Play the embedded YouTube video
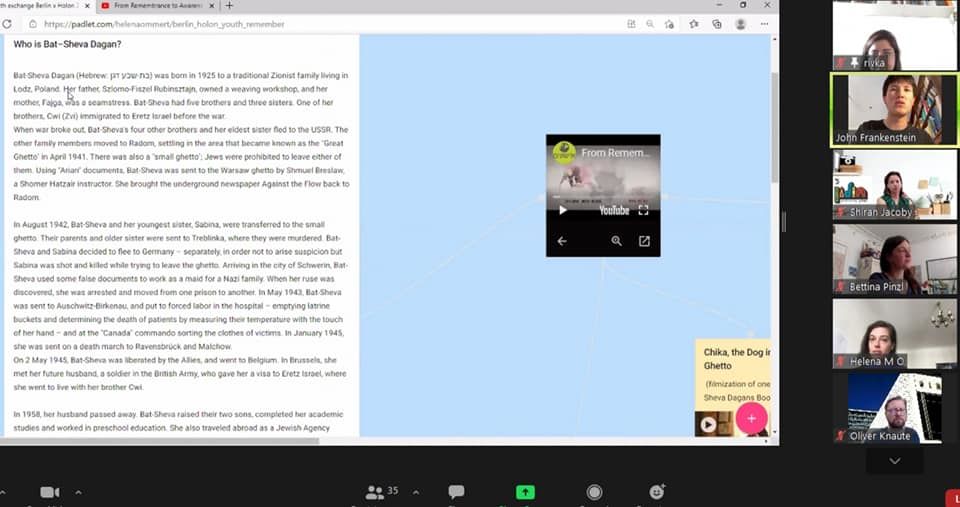This screenshot has width=960, height=507. [x=562, y=210]
